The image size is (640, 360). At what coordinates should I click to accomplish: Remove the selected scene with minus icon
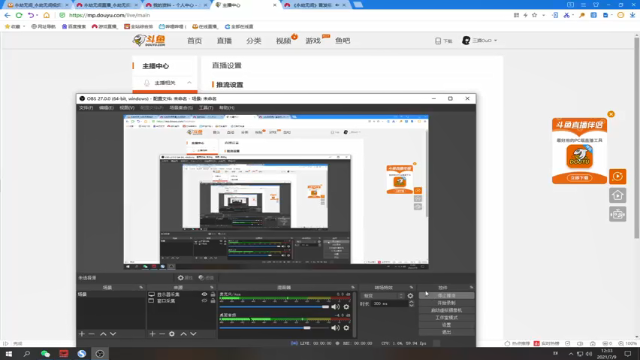point(91,334)
